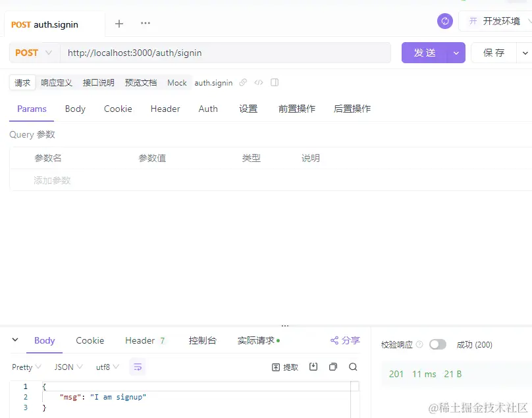Open the 控制台 console tab
Screen dimensions: 532x418
click(203, 340)
